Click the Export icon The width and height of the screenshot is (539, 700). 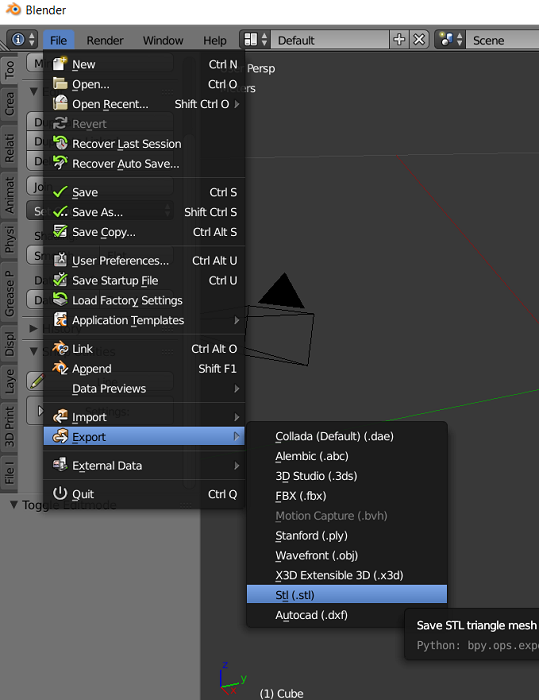coord(60,436)
